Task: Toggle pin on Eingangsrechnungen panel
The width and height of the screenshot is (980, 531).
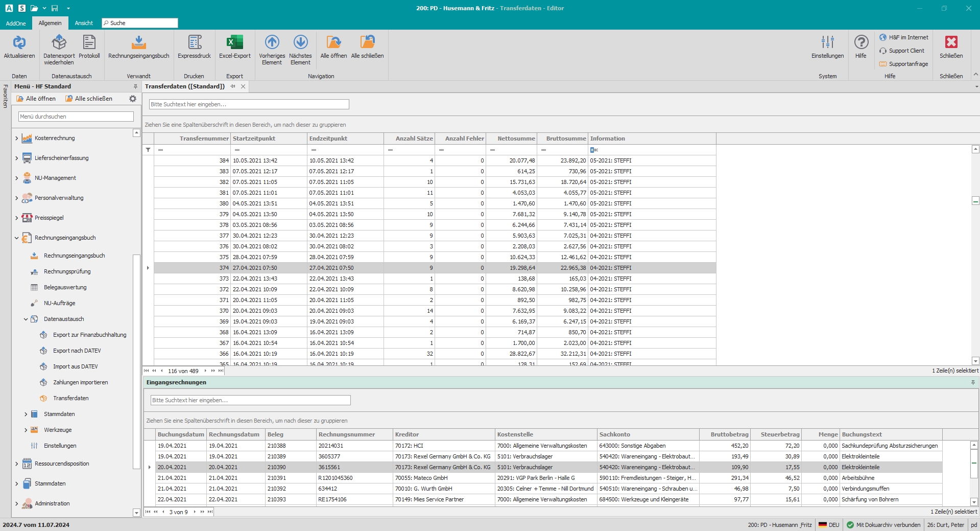Action: click(973, 382)
